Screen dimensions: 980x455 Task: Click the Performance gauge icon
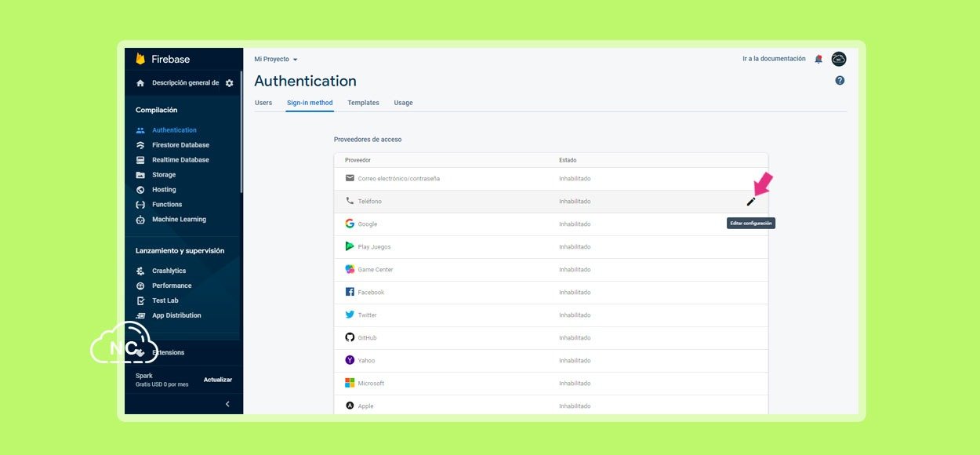pyautogui.click(x=140, y=286)
